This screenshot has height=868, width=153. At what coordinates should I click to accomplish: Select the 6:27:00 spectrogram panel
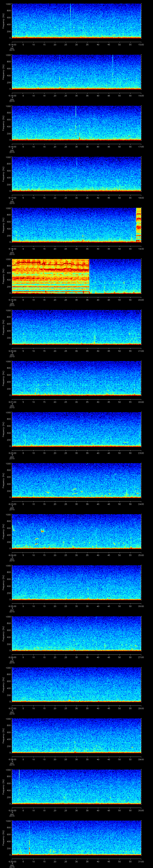[76, 684]
